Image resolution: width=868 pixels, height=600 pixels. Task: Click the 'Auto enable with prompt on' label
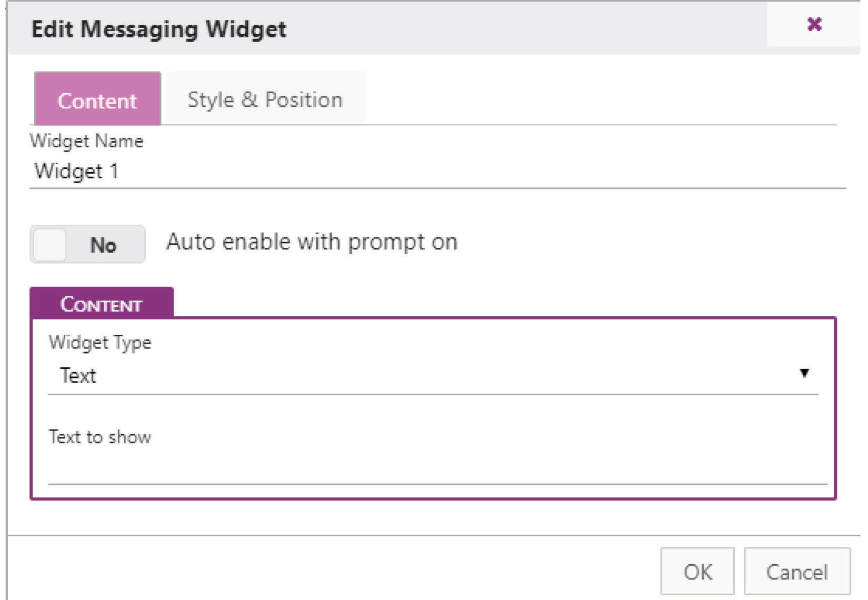click(x=312, y=242)
